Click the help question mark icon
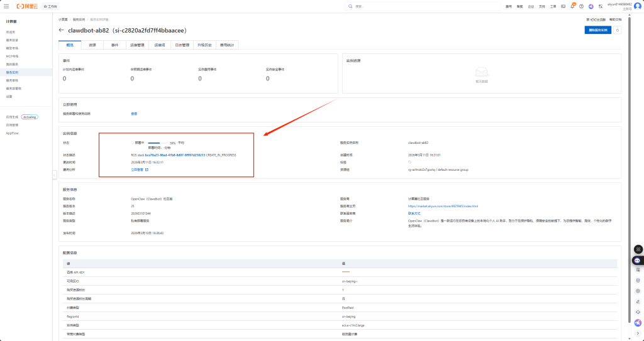 pyautogui.click(x=581, y=6)
